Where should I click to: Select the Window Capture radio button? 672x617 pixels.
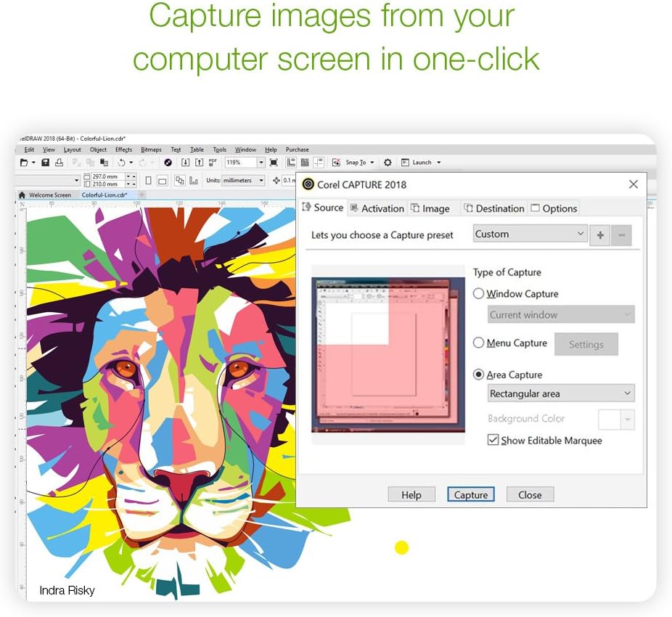click(x=478, y=294)
